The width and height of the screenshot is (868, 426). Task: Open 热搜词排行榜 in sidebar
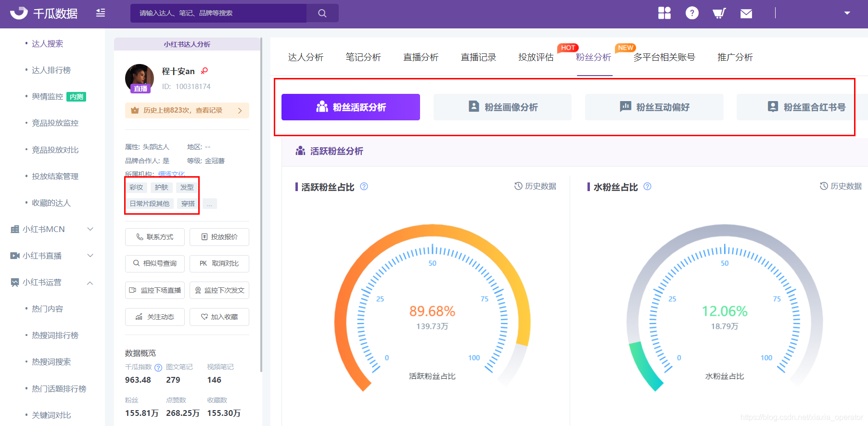coord(55,336)
